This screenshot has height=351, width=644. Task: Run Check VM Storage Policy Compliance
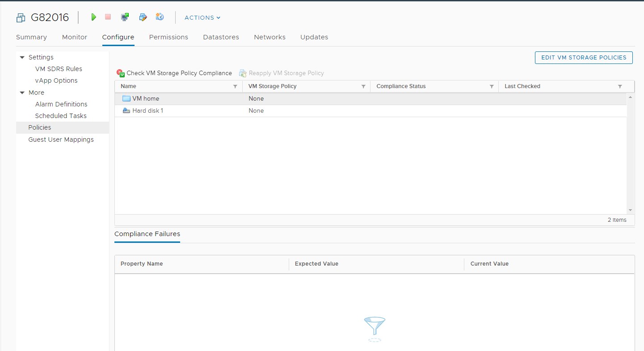(174, 73)
